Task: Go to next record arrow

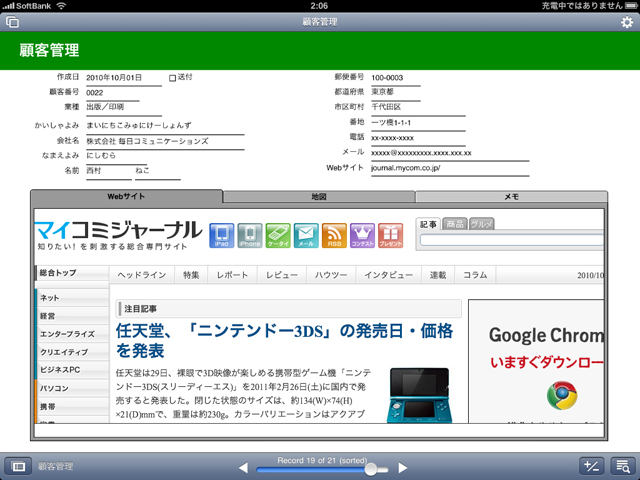Action: (x=402, y=468)
